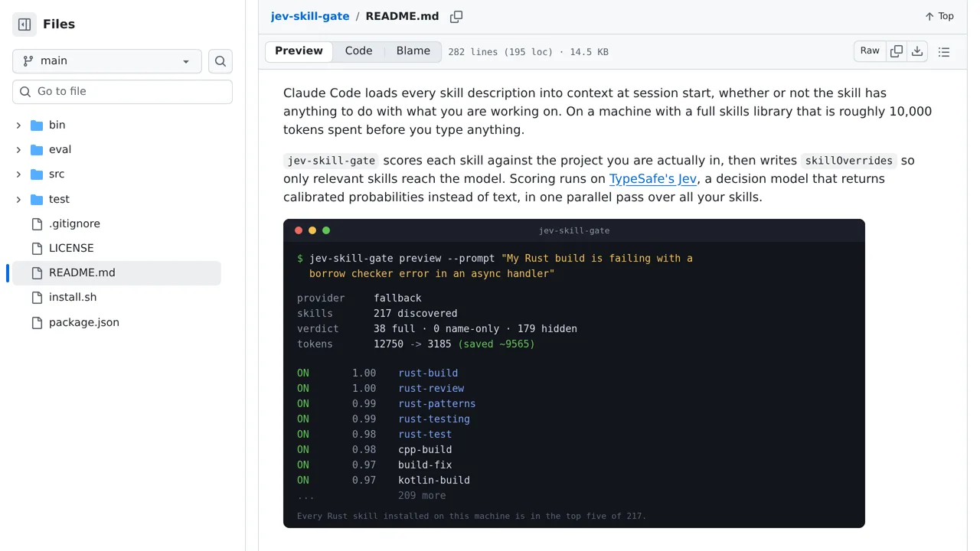Screen dimensions: 980x551
Task: Open the package.json file
Action: 84,322
